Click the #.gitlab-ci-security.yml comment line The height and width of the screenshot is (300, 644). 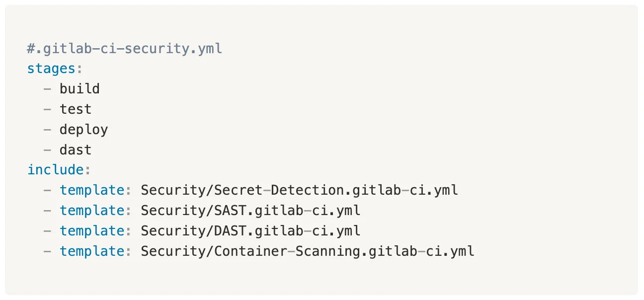click(x=124, y=49)
